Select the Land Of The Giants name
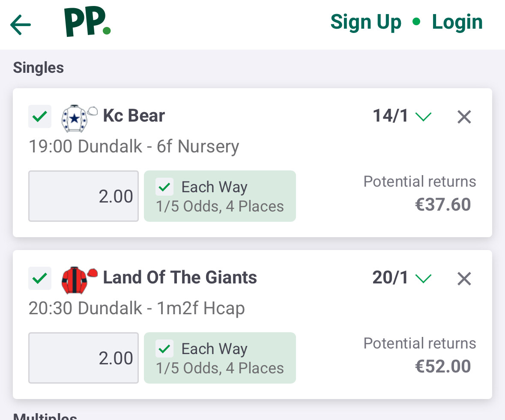The height and width of the screenshot is (420, 505). tap(180, 278)
